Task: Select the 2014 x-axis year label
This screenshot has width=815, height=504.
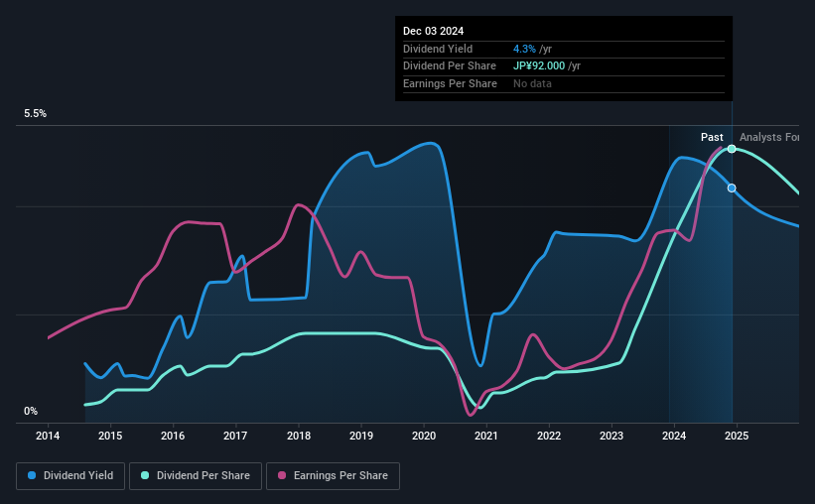Action: [49, 436]
